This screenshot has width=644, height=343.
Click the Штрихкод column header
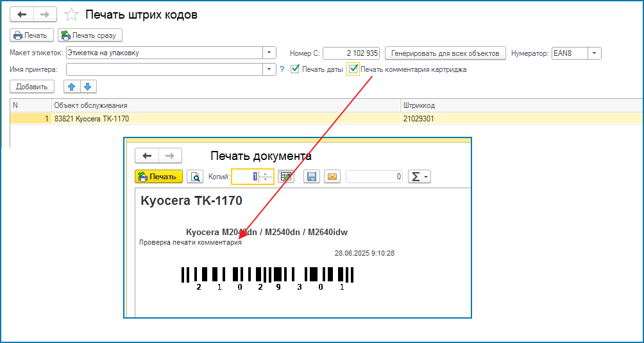coord(521,105)
